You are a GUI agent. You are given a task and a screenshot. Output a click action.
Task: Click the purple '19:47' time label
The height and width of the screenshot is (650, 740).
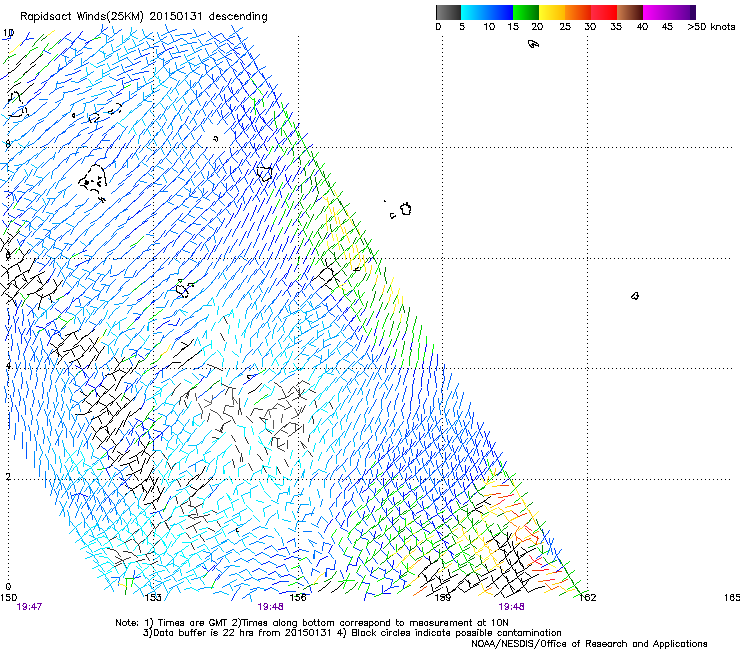29,607
